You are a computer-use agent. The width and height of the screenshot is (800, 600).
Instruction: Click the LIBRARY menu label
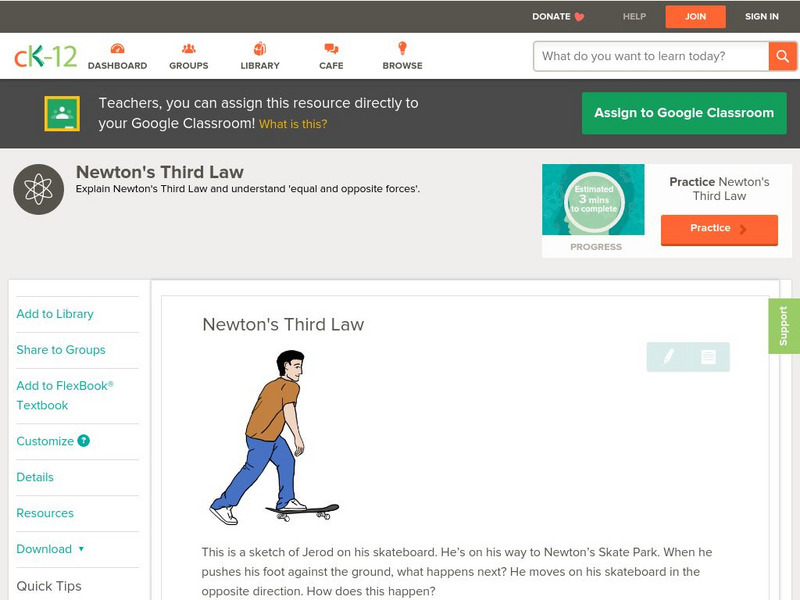260,66
